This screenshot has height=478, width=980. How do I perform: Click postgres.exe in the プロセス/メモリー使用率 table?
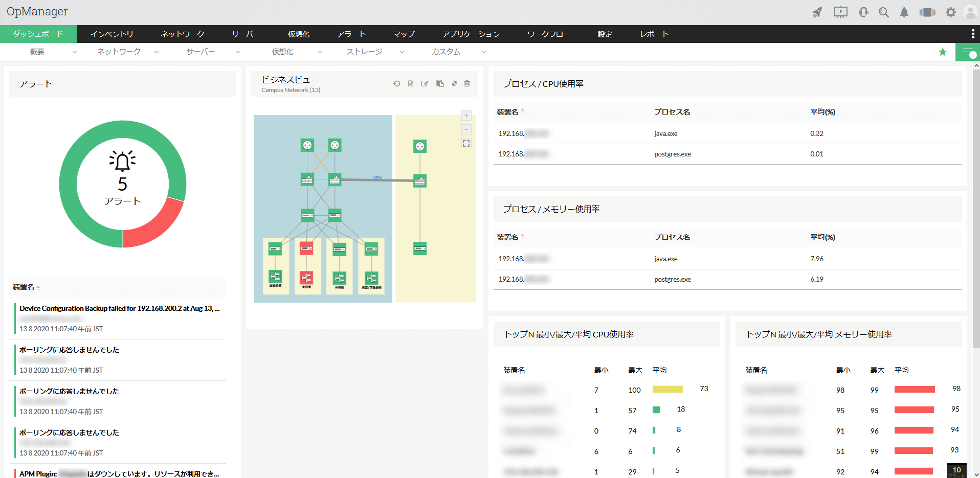tap(673, 279)
